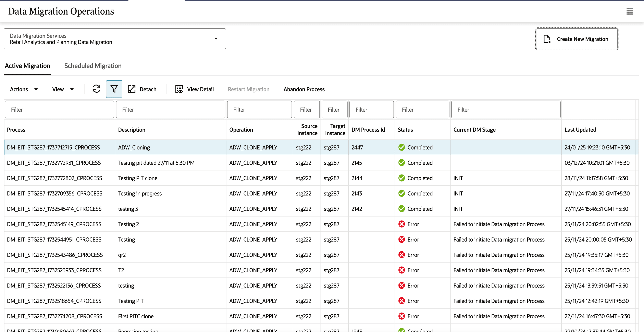Click the Error icon in the T2 row
The width and height of the screenshot is (644, 332).
point(401,270)
